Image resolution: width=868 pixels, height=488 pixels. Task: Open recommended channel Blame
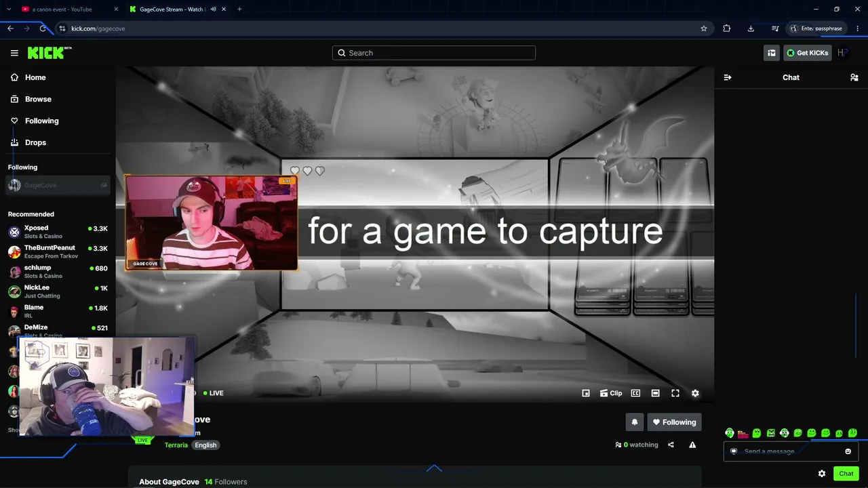coord(58,311)
